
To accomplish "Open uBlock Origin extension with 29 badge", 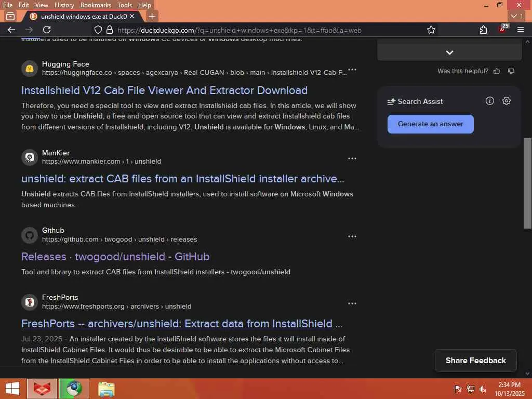I will [x=503, y=29].
